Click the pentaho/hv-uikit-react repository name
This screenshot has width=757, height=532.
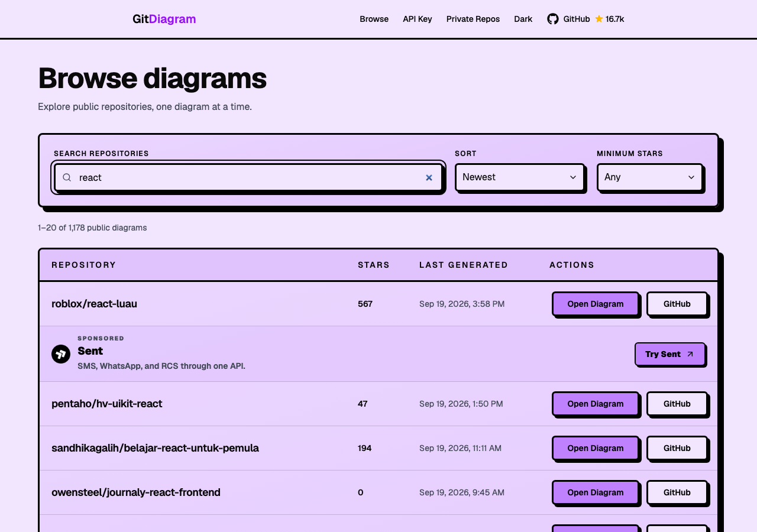click(x=106, y=404)
